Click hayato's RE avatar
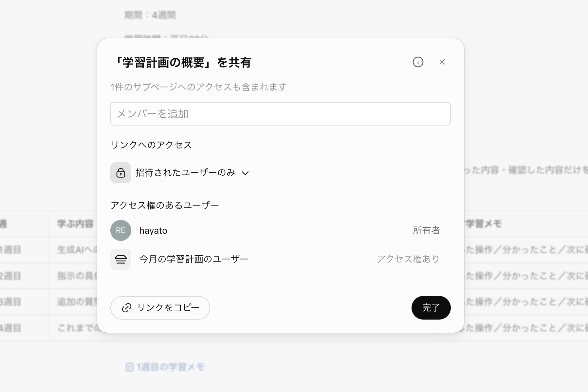 point(121,230)
